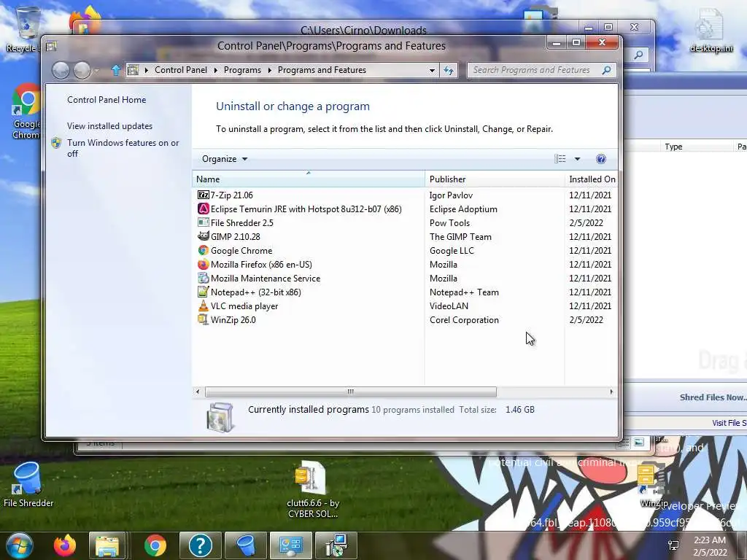Image resolution: width=747 pixels, height=560 pixels.
Task: Click the File Shredder 2.5 list icon
Action: (204, 222)
